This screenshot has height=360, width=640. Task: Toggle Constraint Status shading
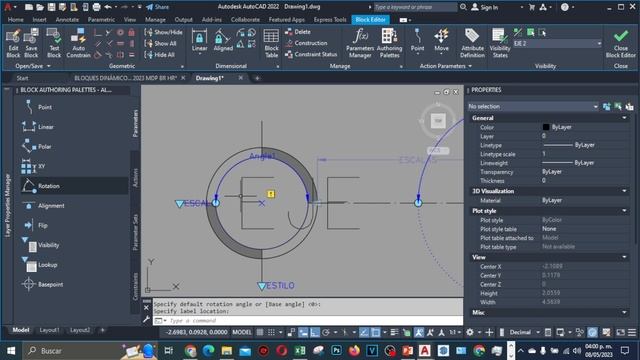coord(311,54)
